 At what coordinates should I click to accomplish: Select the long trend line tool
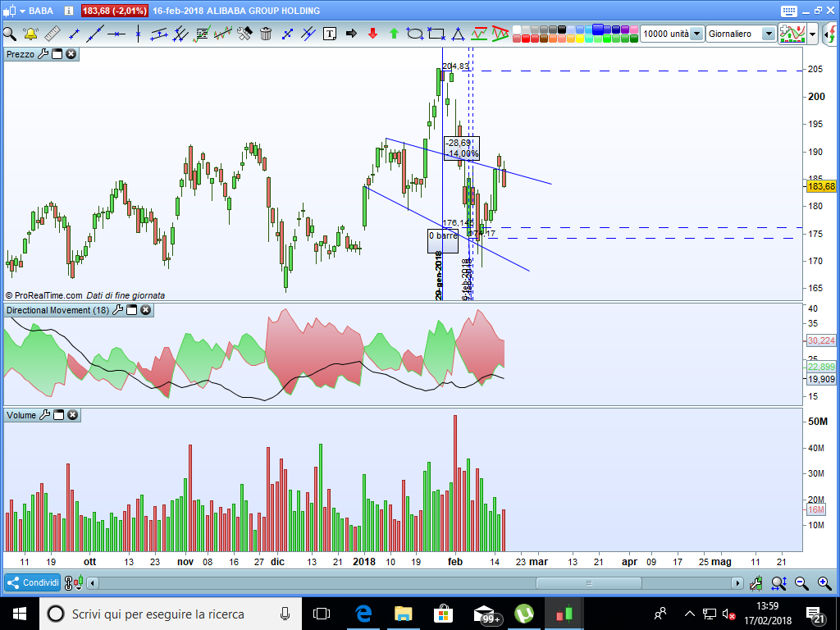[x=95, y=34]
